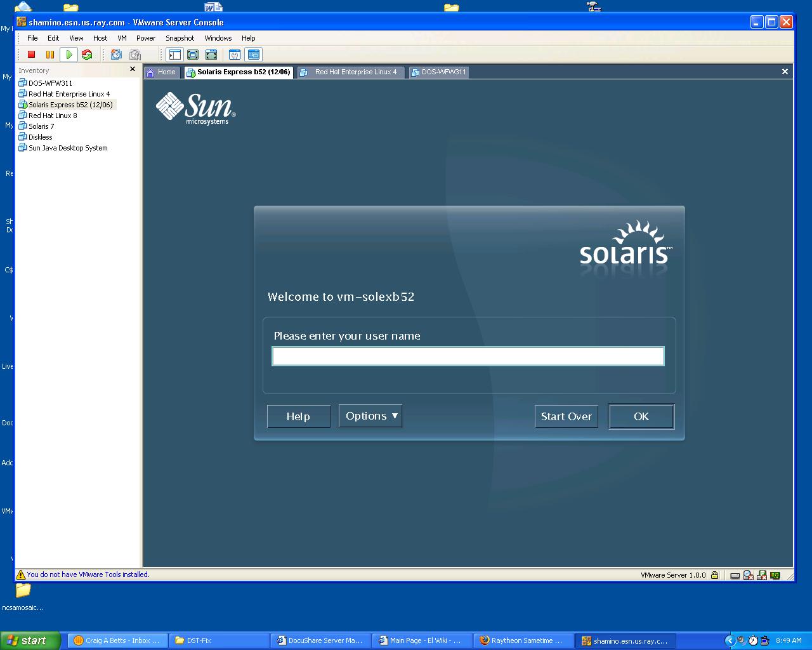This screenshot has height=650, width=812.
Task: Click the red Power Off stop button
Action: 31,55
